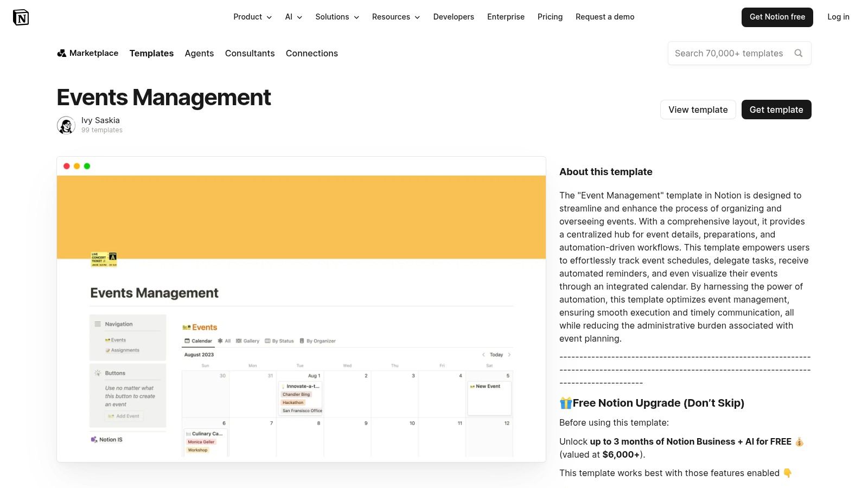The width and height of the screenshot is (868, 488).
Task: Select the Agents tab
Action: pos(199,53)
